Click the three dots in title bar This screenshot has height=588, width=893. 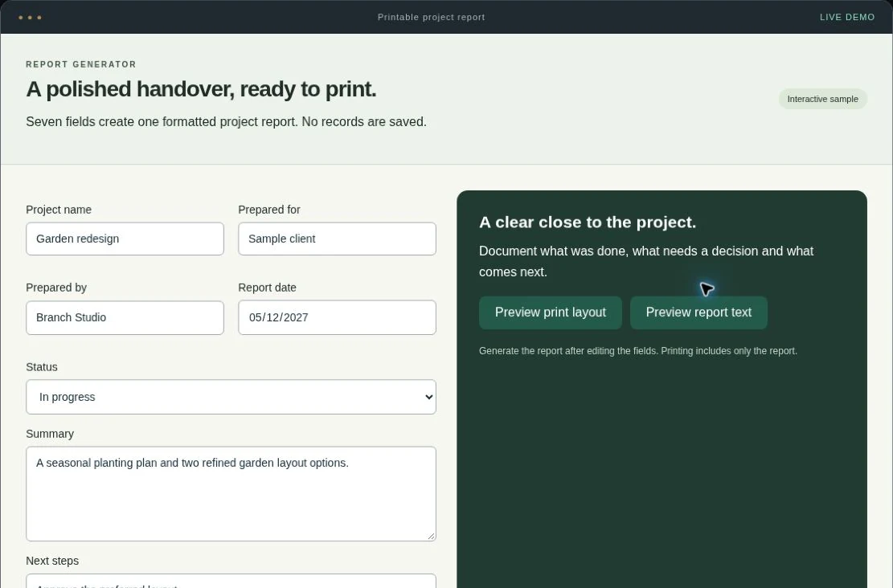(x=30, y=17)
